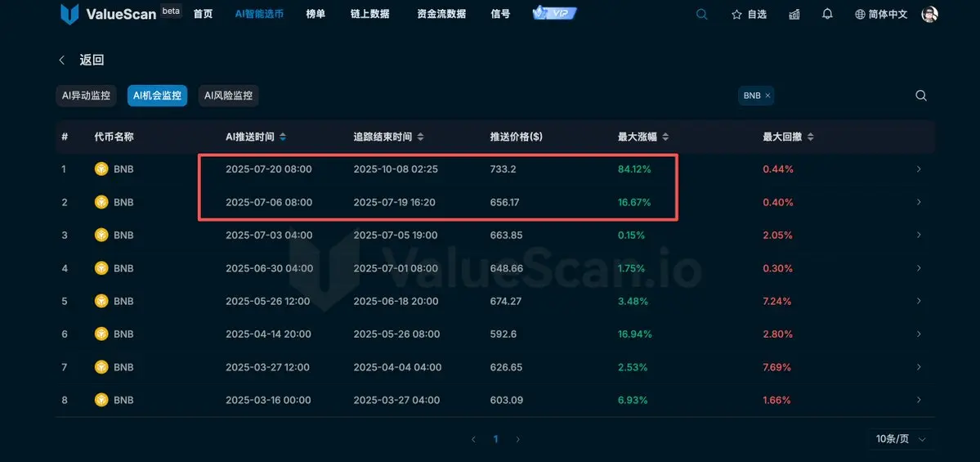Click page number 1

495,439
